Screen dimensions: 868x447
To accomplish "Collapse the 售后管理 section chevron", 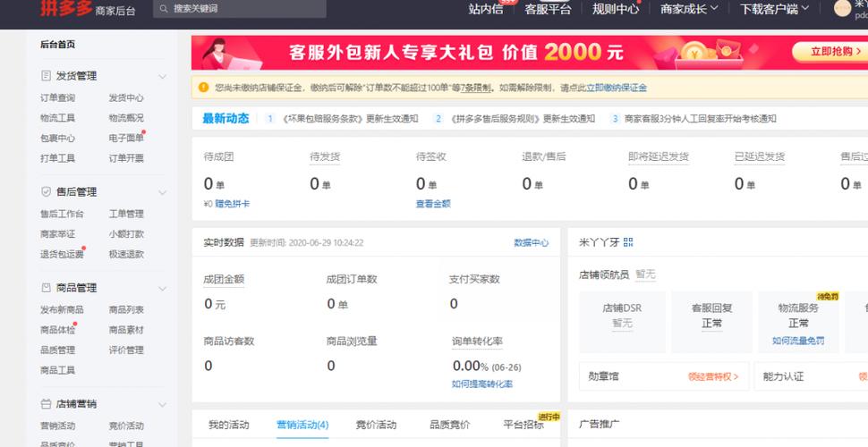I will point(162,192).
